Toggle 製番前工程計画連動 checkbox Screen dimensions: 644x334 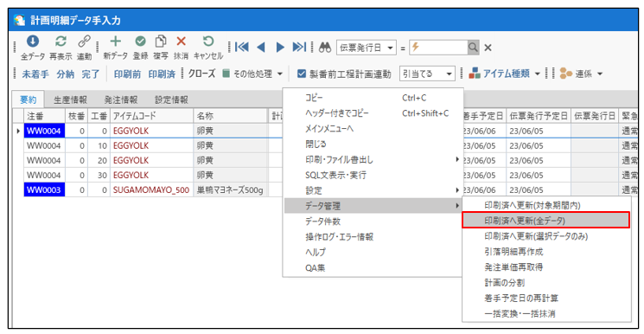302,74
